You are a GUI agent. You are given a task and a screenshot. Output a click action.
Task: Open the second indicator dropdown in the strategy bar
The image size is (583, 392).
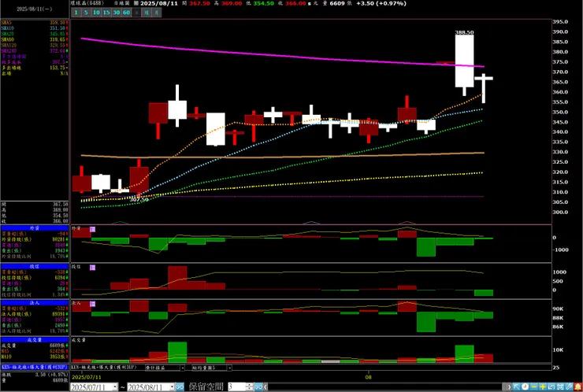[x=230, y=368]
